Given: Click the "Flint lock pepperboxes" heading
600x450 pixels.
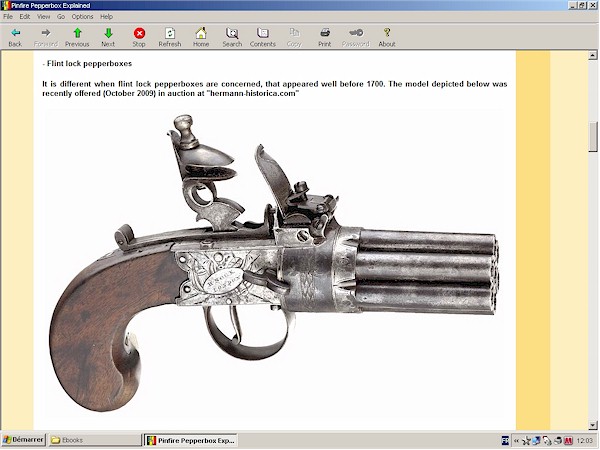Looking at the screenshot, I should coord(89,64).
